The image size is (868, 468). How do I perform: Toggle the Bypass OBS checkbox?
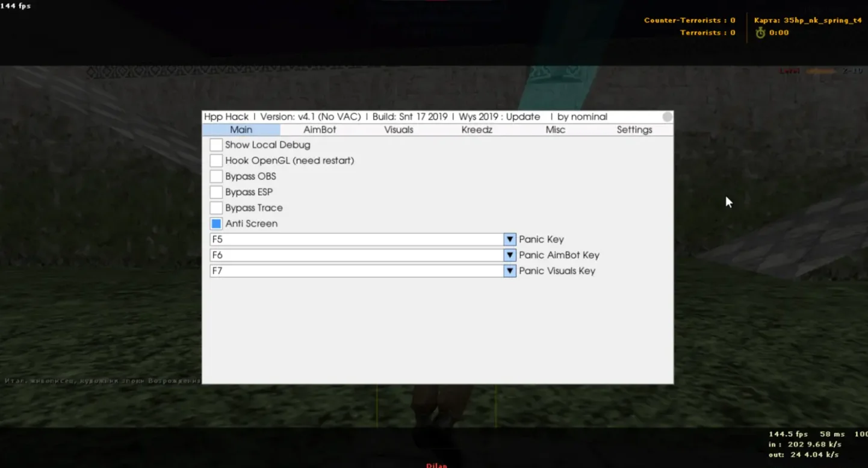(216, 176)
